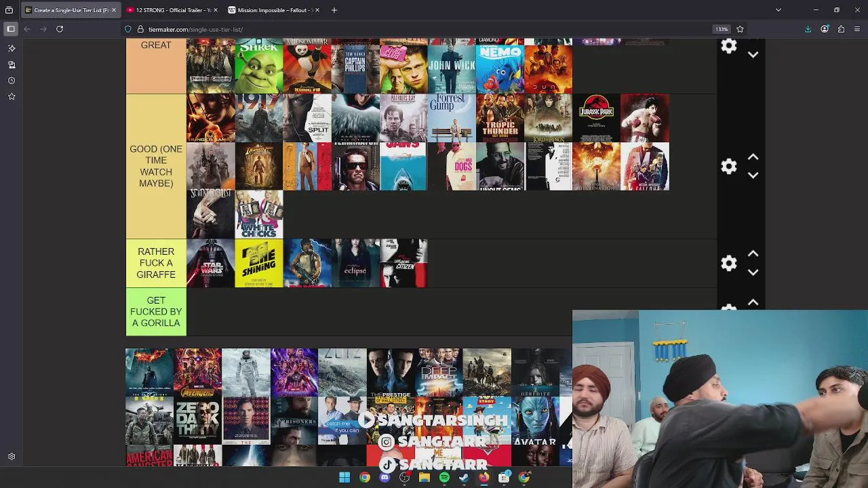Reload the tiermaker page

(x=60, y=29)
